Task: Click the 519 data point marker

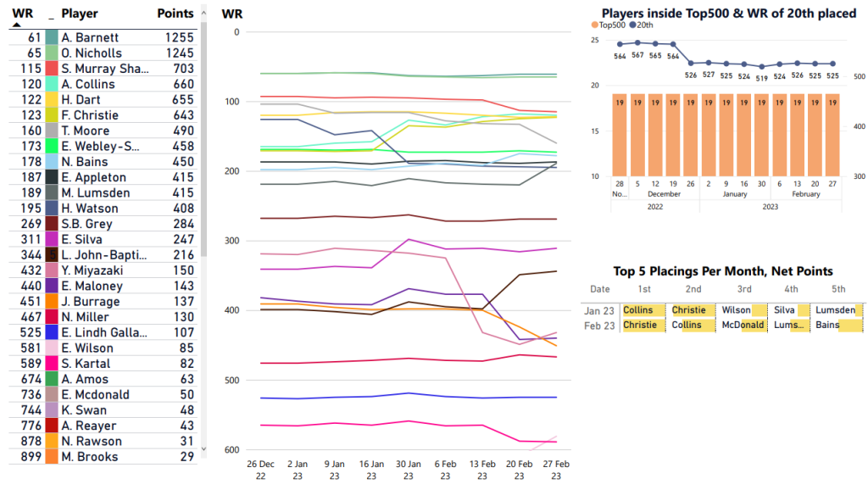Action: click(762, 66)
